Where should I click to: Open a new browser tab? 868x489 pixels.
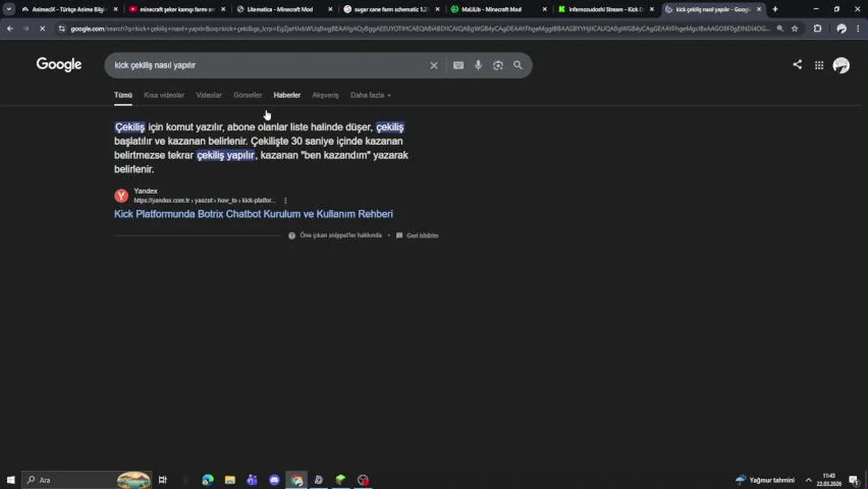click(775, 10)
